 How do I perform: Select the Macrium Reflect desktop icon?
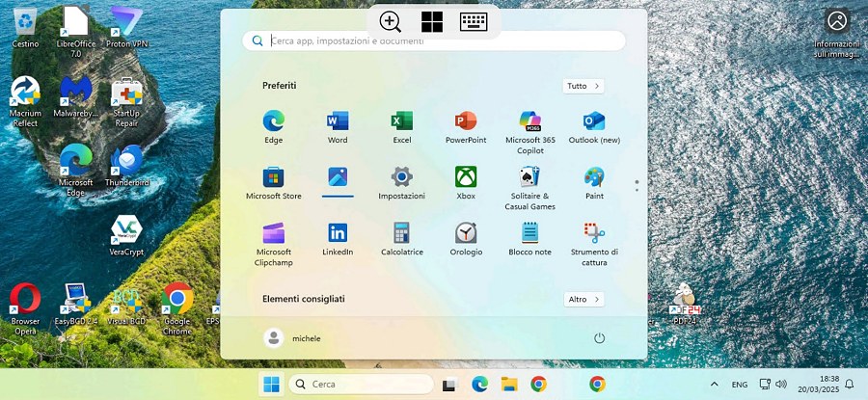tap(25, 102)
